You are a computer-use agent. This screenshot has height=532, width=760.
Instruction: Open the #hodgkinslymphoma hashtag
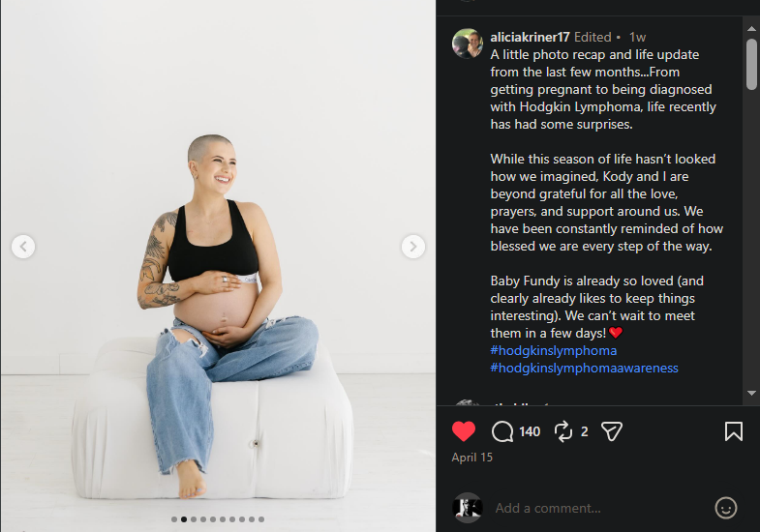tap(554, 350)
